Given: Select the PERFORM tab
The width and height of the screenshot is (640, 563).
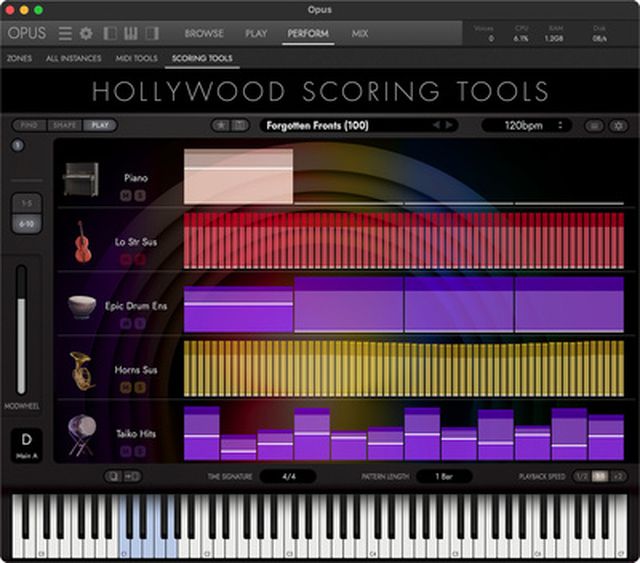Looking at the screenshot, I should (x=308, y=33).
